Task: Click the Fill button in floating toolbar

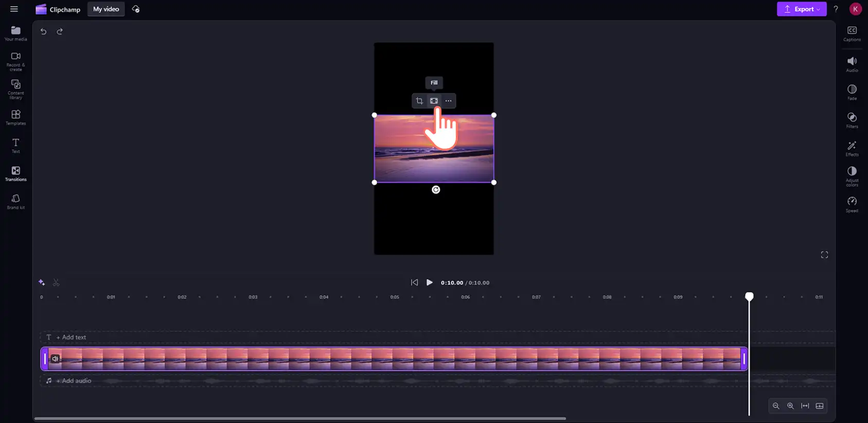Action: (x=434, y=101)
